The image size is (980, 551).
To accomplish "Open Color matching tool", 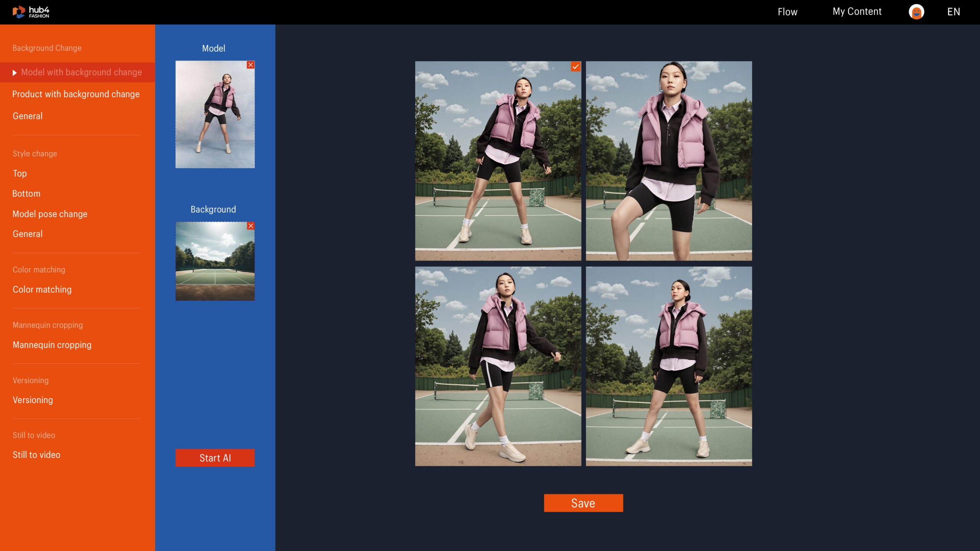I will (x=42, y=290).
